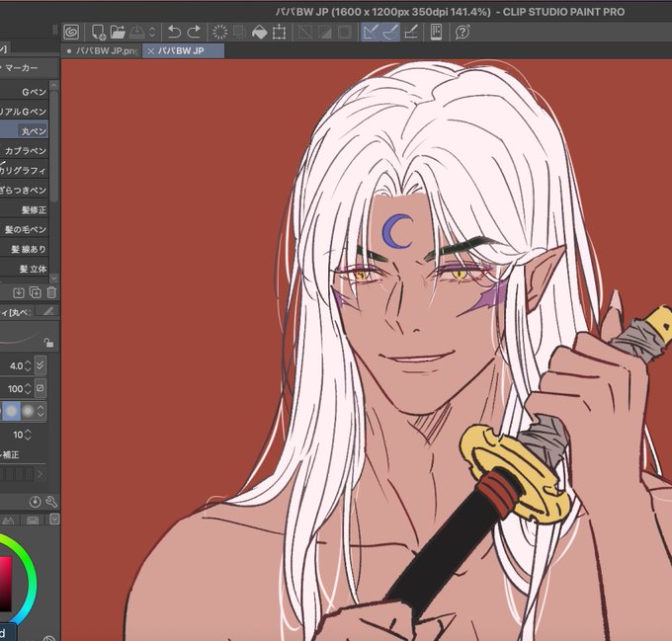Screen dimensions: 672x641
Task: Click the sub tool list scroll-down arrow
Action: pyautogui.click(x=54, y=278)
